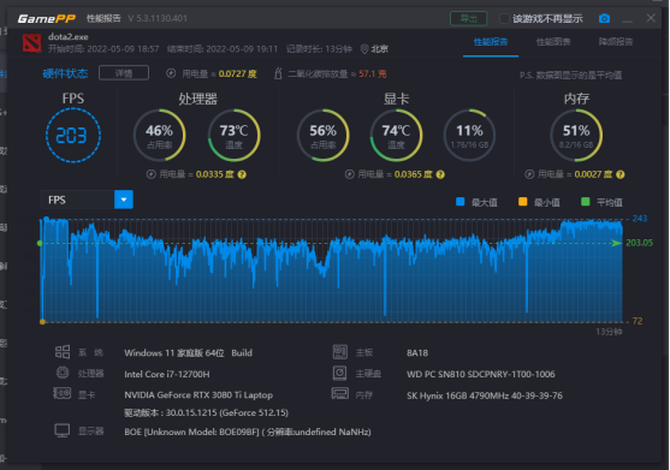Click power icon before graphics card 0.0365 value
670x470 pixels.
point(350,174)
